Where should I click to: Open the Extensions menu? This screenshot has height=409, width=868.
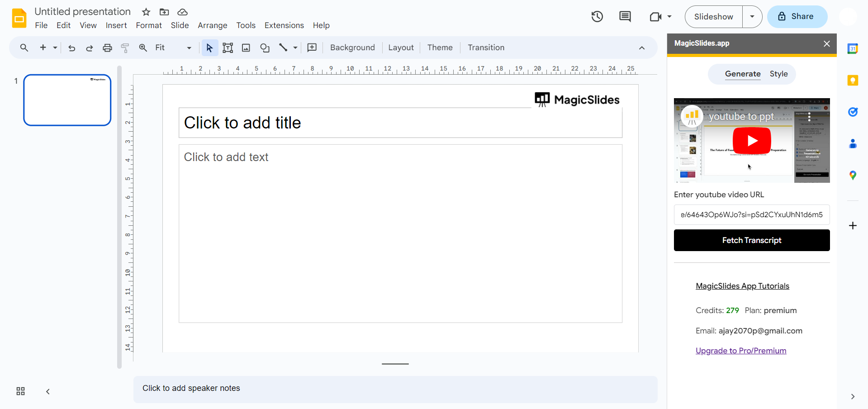click(x=284, y=25)
